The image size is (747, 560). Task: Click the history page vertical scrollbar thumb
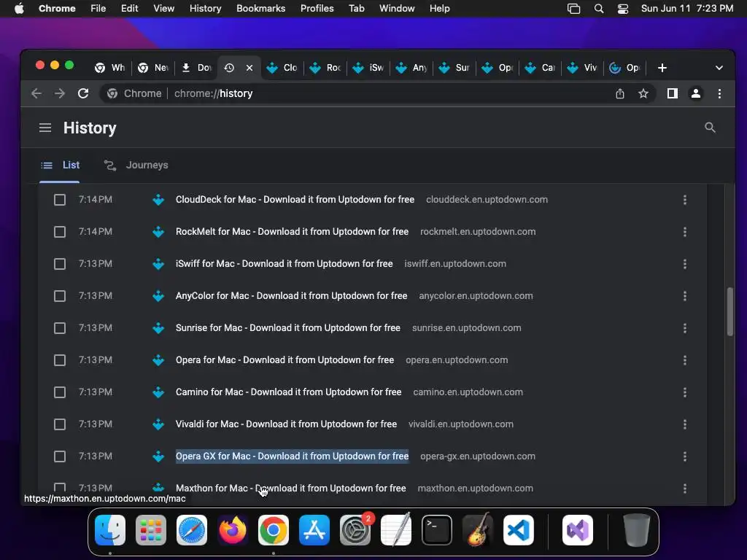729,312
